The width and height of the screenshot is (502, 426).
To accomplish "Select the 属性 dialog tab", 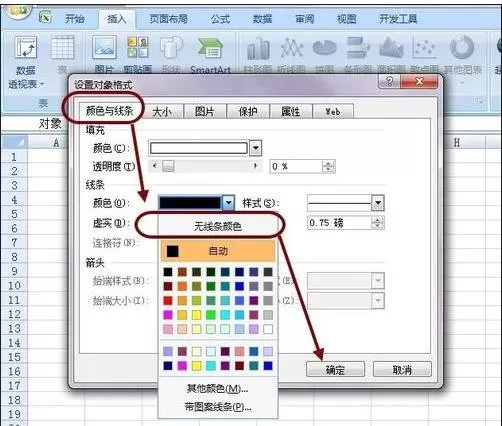I will click(291, 111).
